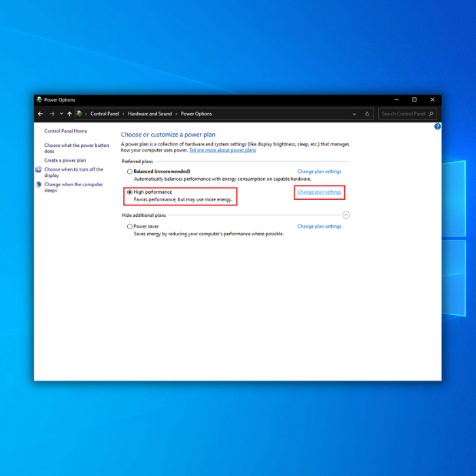Image resolution: width=476 pixels, height=476 pixels.
Task: Click the address bar location icon
Action: 80,114
